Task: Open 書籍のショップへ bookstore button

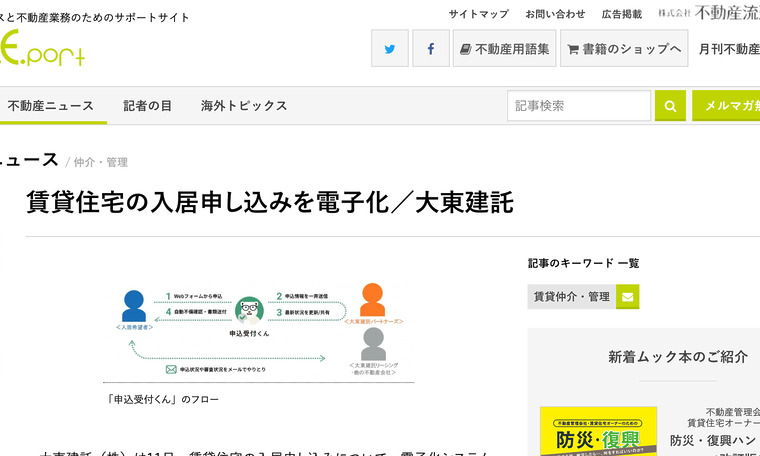Action: 624,48
